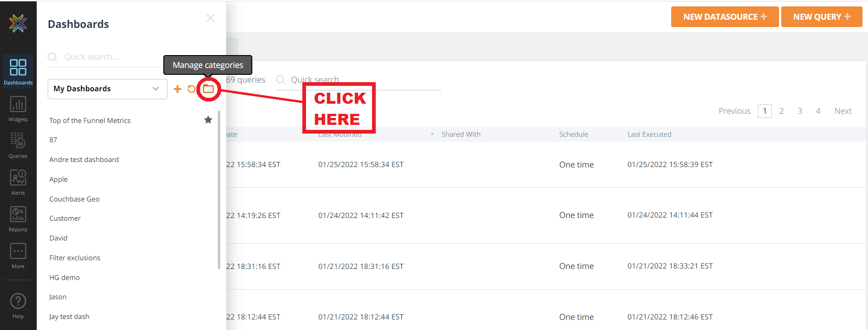Click the Manage categories folder icon
The width and height of the screenshot is (868, 330).
tap(208, 89)
